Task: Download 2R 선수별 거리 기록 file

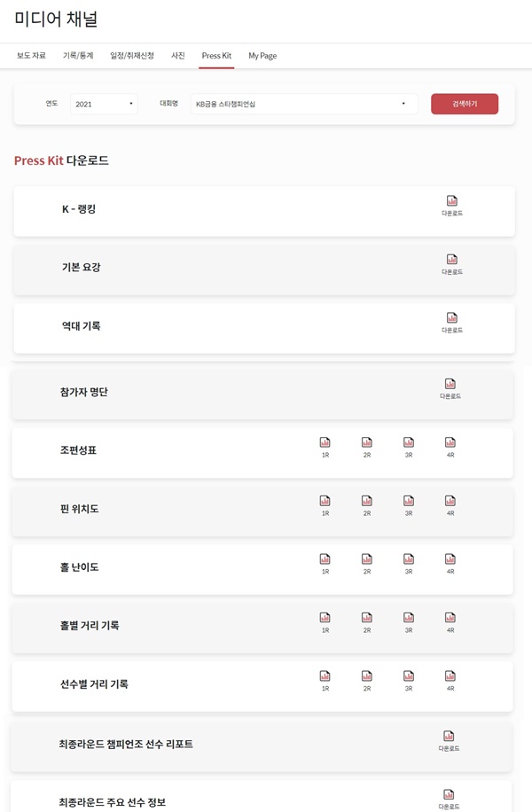Action: [x=367, y=681]
